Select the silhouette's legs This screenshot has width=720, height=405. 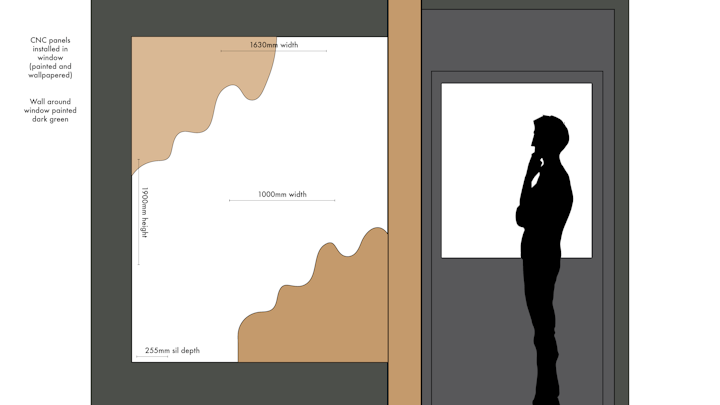point(545,340)
